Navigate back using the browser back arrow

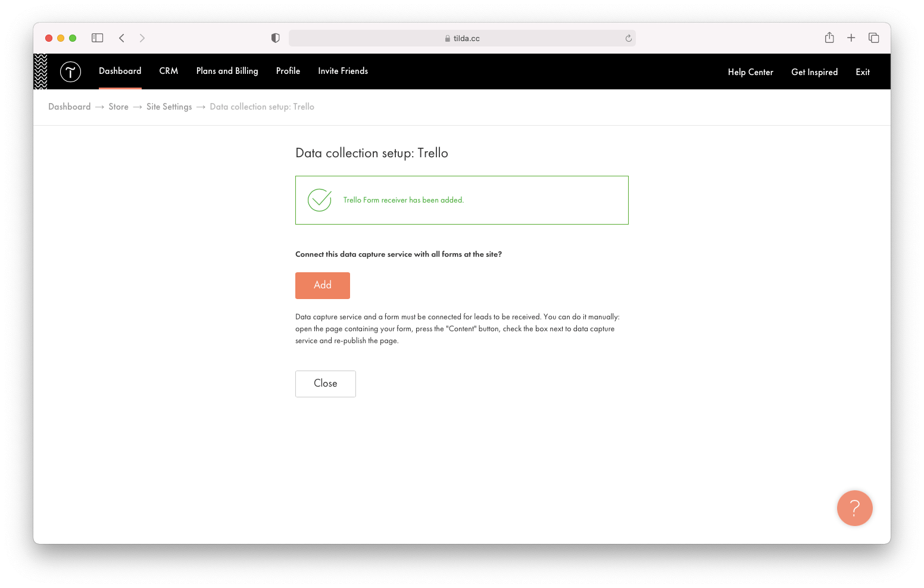pos(121,38)
